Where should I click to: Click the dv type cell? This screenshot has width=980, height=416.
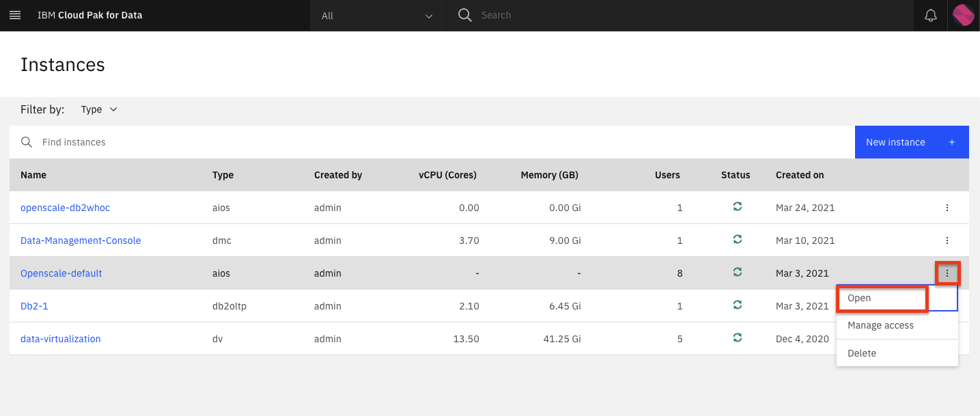(x=217, y=339)
